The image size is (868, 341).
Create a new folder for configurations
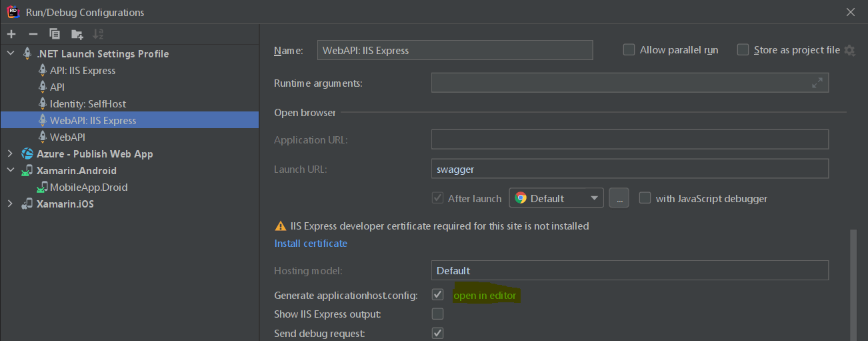click(x=77, y=33)
